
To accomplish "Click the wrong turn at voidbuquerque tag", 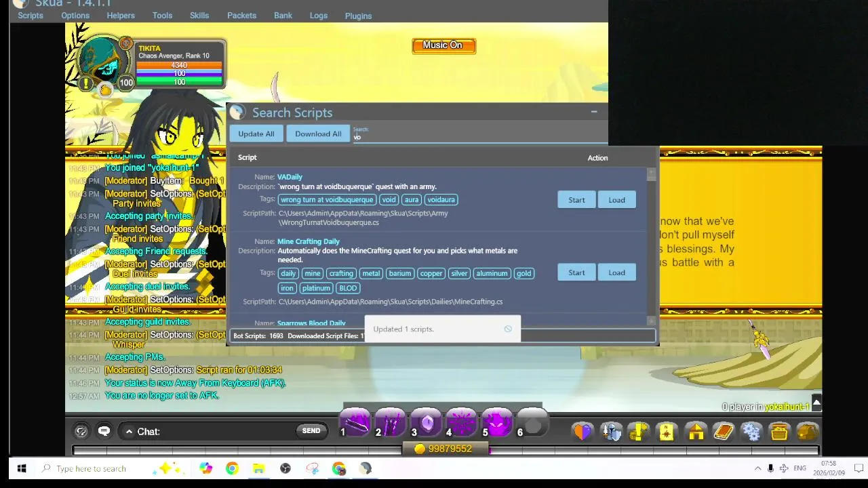I will 327,199.
